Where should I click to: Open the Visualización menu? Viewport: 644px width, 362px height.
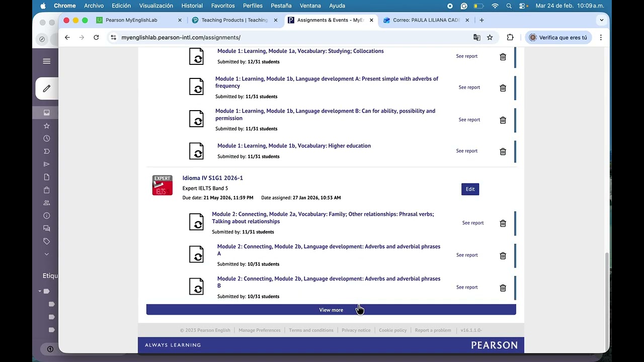(x=156, y=6)
